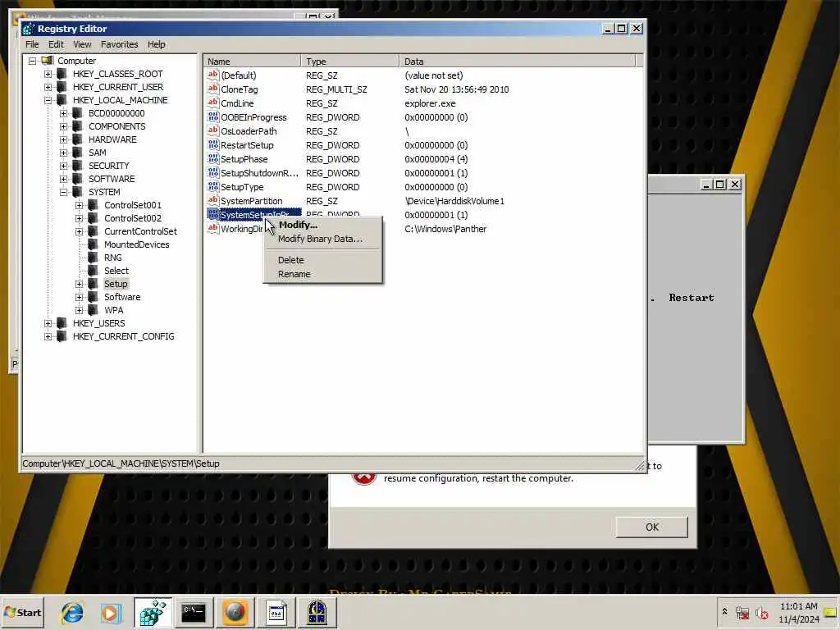Image resolution: width=840 pixels, height=630 pixels.
Task: Click the MountedDevices folder icon
Action: (x=94, y=244)
